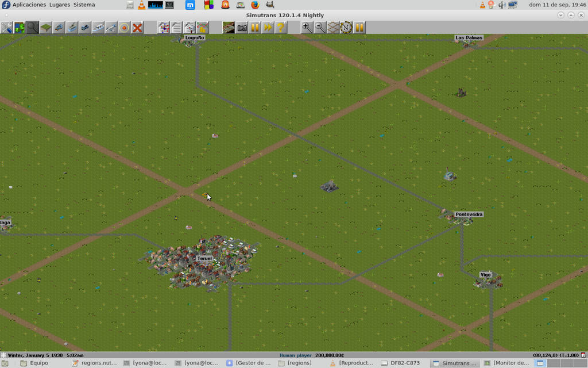588x368 pixels.
Task: Open the mailbox messages icon
Action: pos(189,28)
